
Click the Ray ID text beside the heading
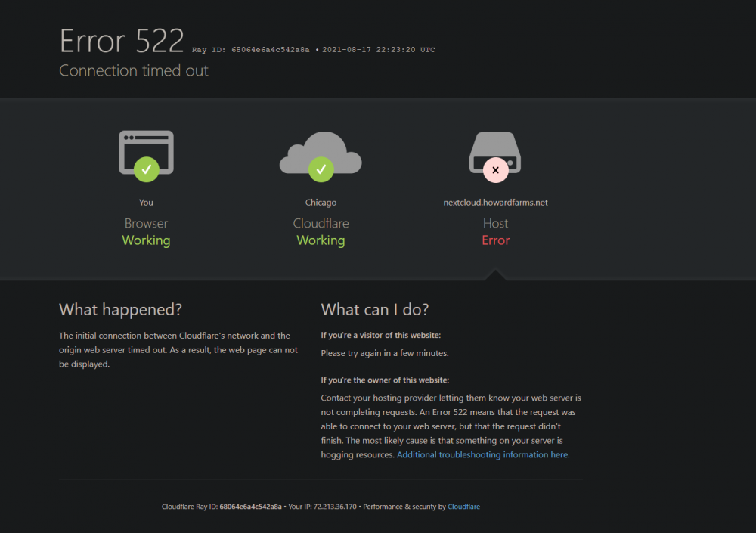tap(251, 50)
